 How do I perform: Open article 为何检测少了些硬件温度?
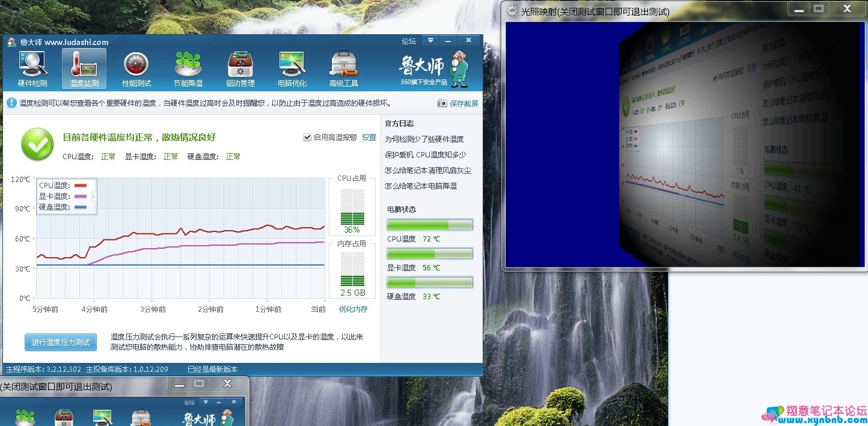424,139
